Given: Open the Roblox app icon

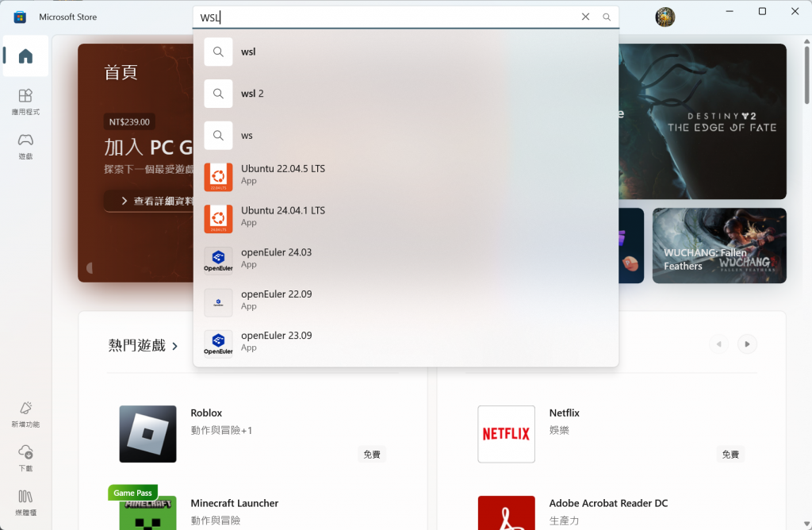Looking at the screenshot, I should [147, 434].
